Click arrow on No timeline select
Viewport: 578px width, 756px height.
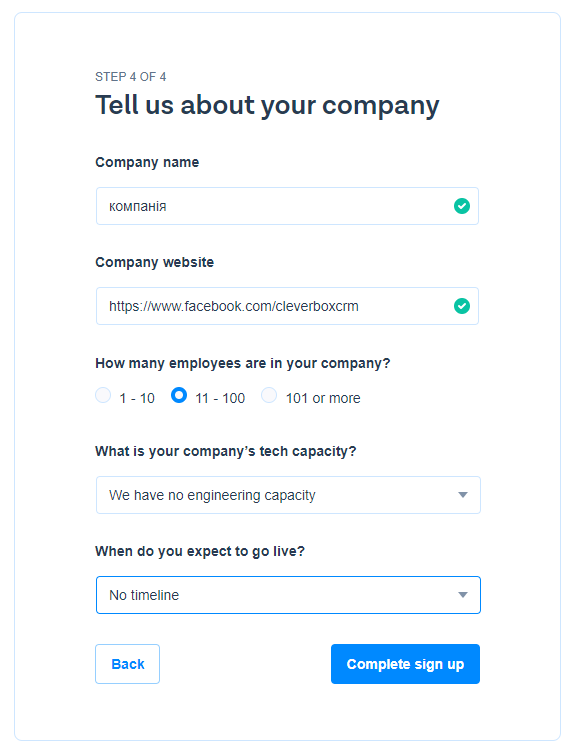pyautogui.click(x=462, y=594)
